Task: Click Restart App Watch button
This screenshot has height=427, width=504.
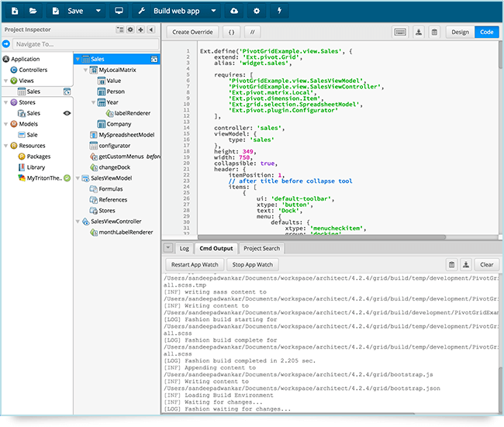Action: pyautogui.click(x=195, y=265)
